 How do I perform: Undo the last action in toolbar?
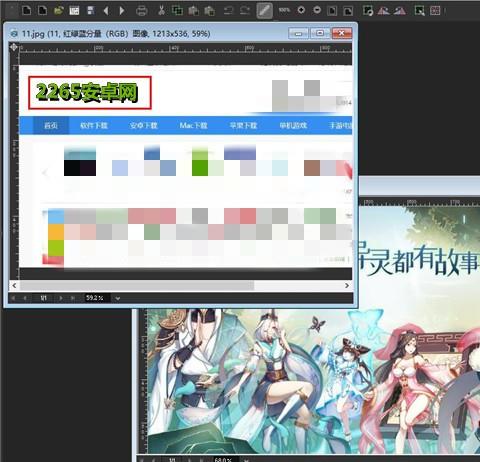pyautogui.click(x=228, y=11)
